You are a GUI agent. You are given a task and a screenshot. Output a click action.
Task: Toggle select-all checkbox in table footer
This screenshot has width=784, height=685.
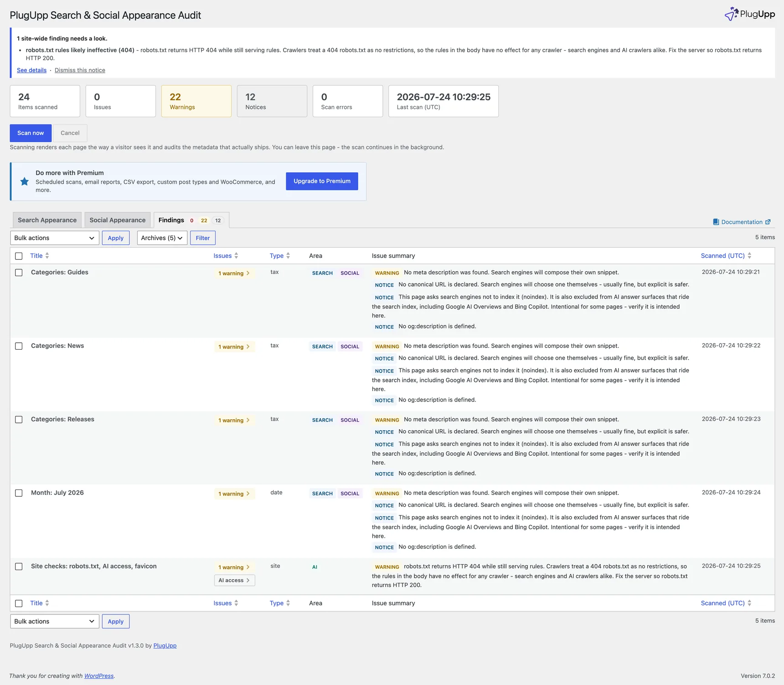(x=19, y=603)
